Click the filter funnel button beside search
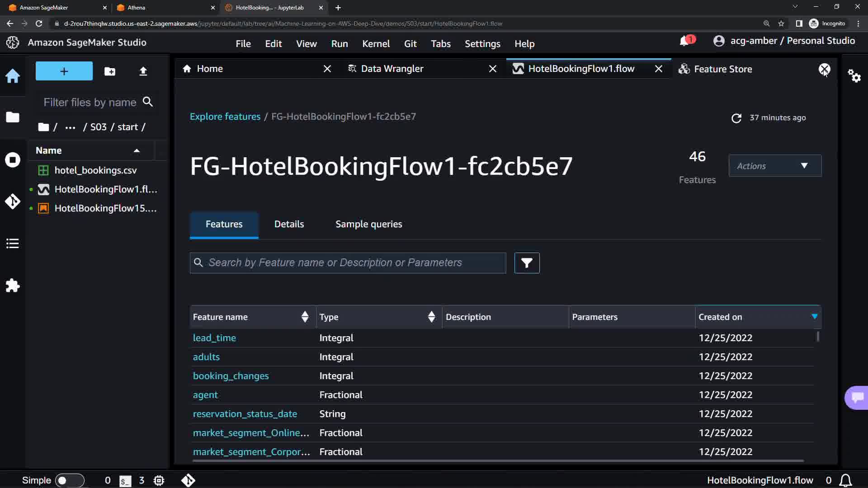The image size is (868, 488). pyautogui.click(x=527, y=263)
